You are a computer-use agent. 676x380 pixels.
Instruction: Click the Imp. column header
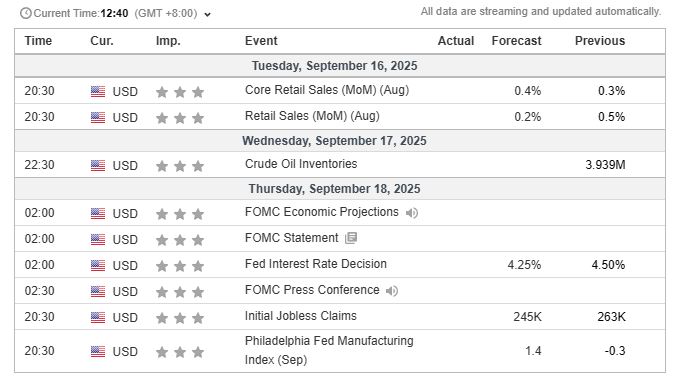pos(168,41)
